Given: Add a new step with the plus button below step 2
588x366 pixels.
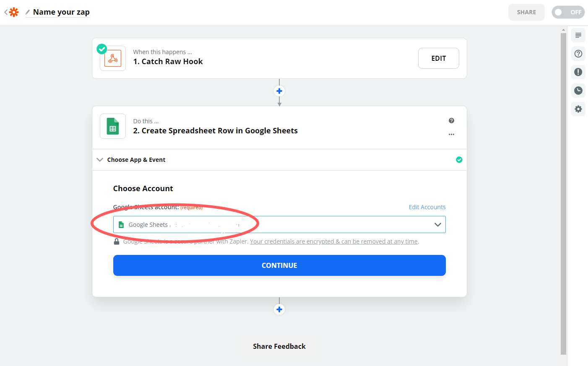Looking at the screenshot, I should click(279, 309).
